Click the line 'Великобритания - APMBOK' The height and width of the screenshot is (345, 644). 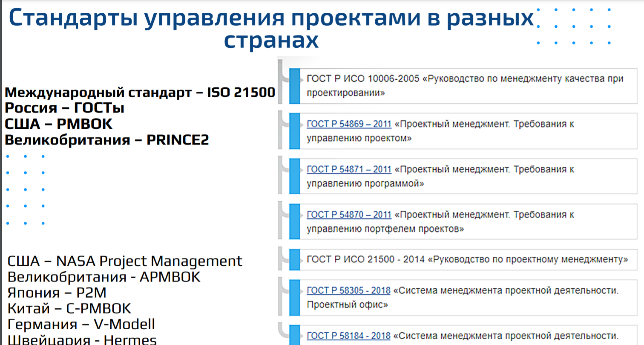[104, 277]
